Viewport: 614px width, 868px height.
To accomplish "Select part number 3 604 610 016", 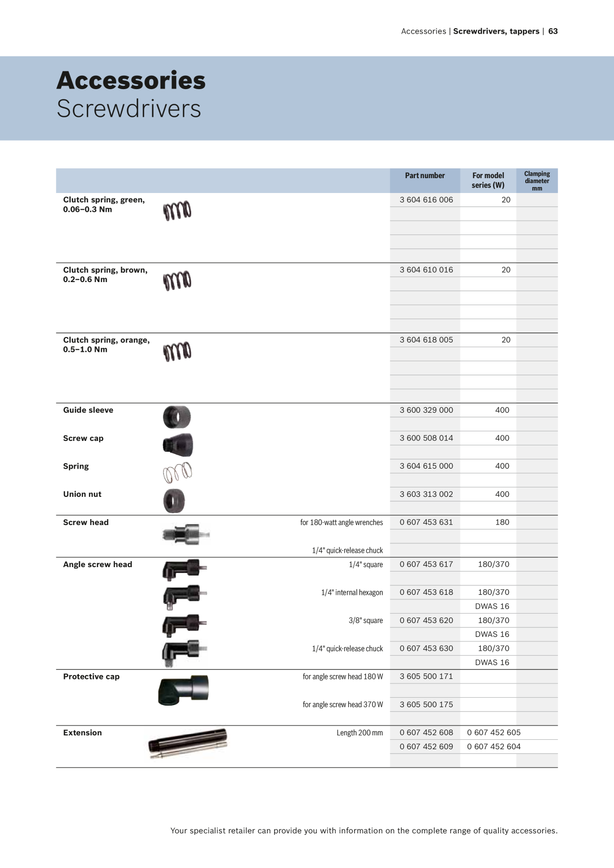I will click(426, 270).
